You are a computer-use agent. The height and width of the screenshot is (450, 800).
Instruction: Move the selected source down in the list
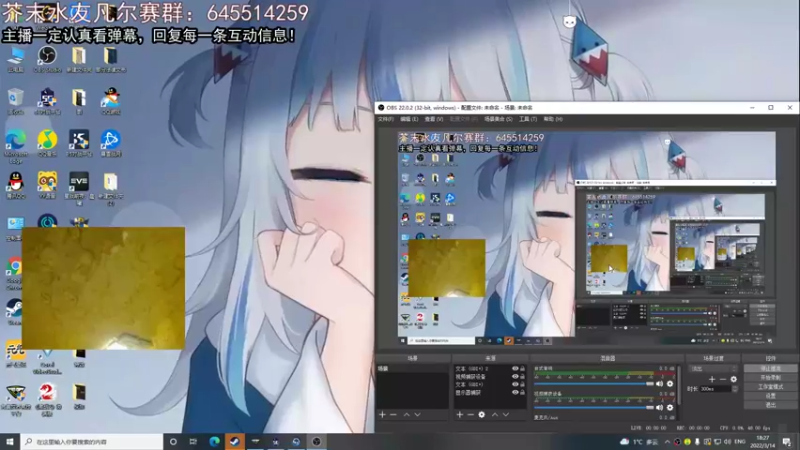506,415
